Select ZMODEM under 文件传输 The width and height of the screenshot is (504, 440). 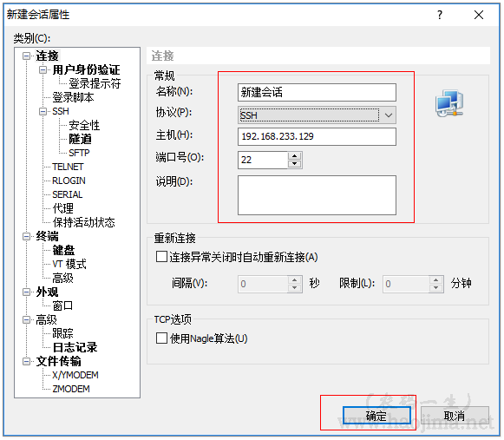(71, 389)
